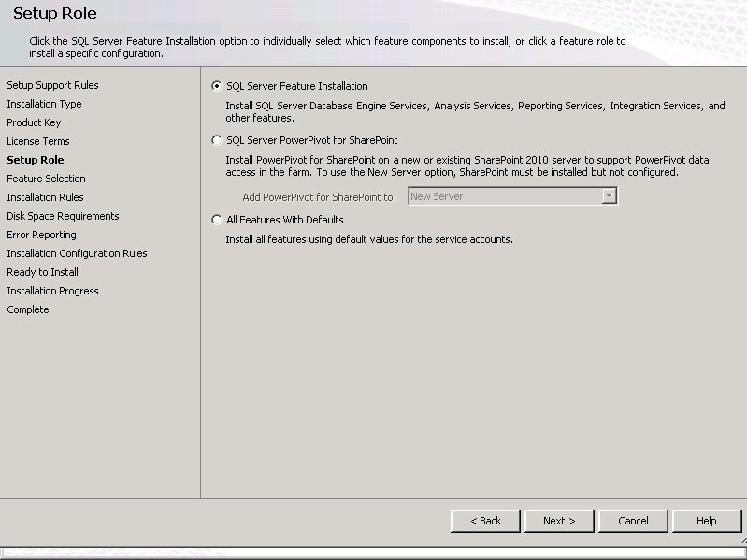Click the Product Key step
Screen dimensions: 747x560
(34, 122)
